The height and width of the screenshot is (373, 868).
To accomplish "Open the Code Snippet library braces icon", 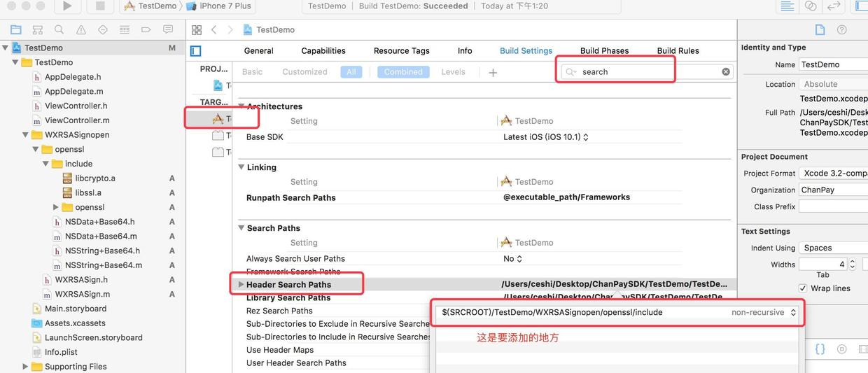I will [x=820, y=349].
